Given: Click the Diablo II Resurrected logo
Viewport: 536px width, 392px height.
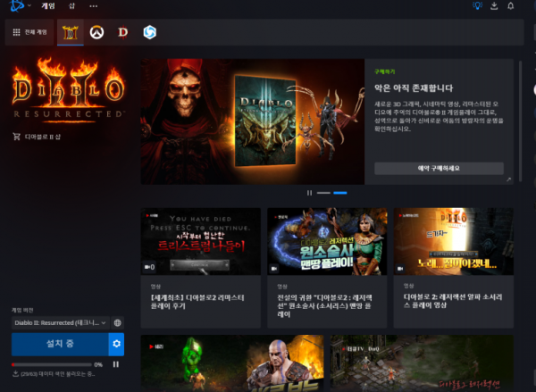Looking at the screenshot, I should pyautogui.click(x=69, y=89).
